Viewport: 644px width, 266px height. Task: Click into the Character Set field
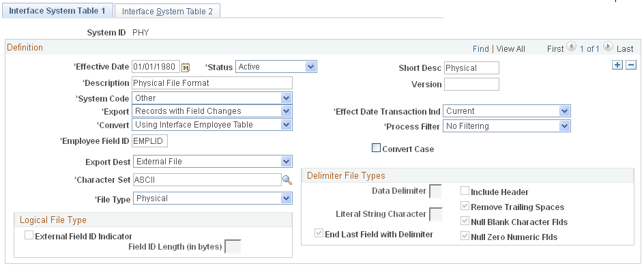tap(207, 179)
